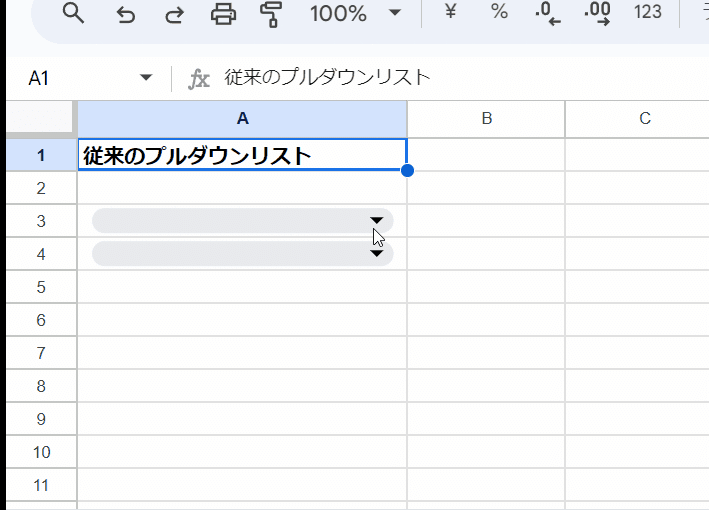Open the 100% zoom dropdown
The image size is (709, 510).
point(355,13)
